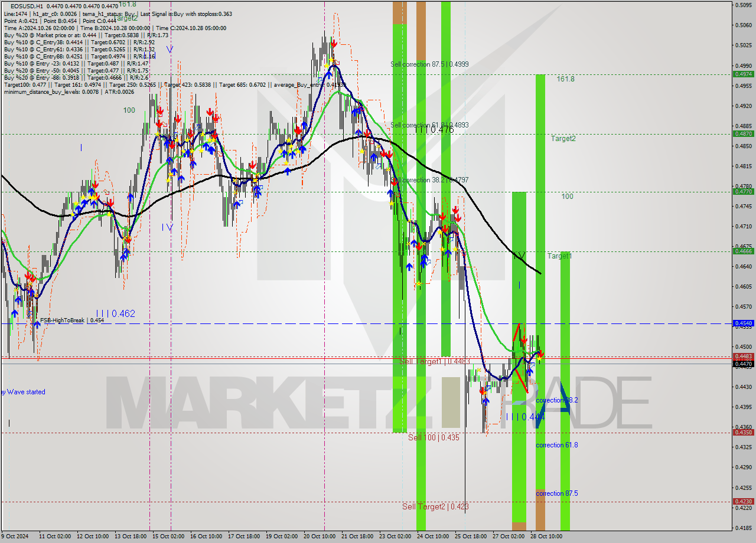756x543 pixels.
Task: Click the blue 'correction 38.2' label
Action: tap(557, 400)
